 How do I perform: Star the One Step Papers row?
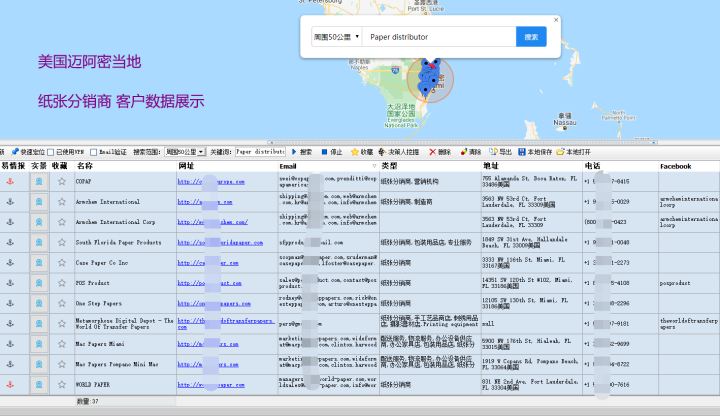(x=62, y=303)
